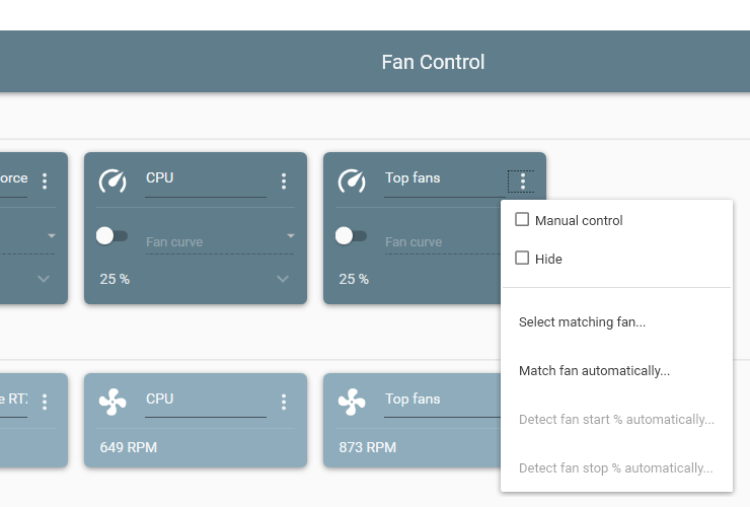Viewport: 750px width, 507px height.
Task: Toggle the Top fans control card switch
Action: [x=351, y=236]
